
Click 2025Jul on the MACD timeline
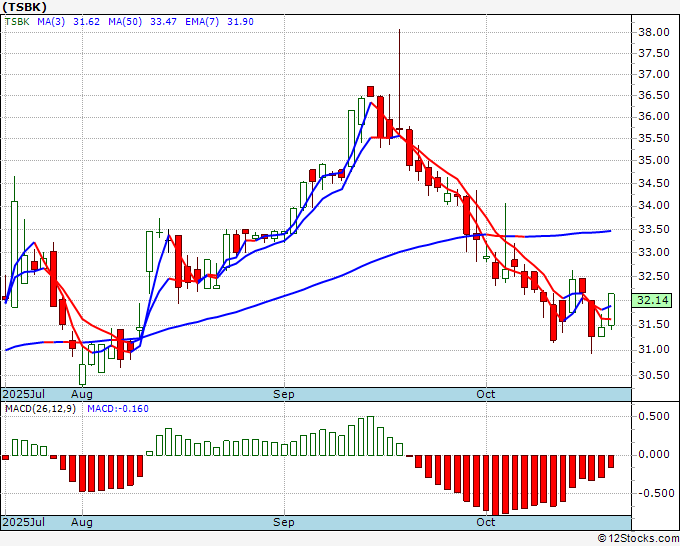pyautogui.click(x=23, y=522)
